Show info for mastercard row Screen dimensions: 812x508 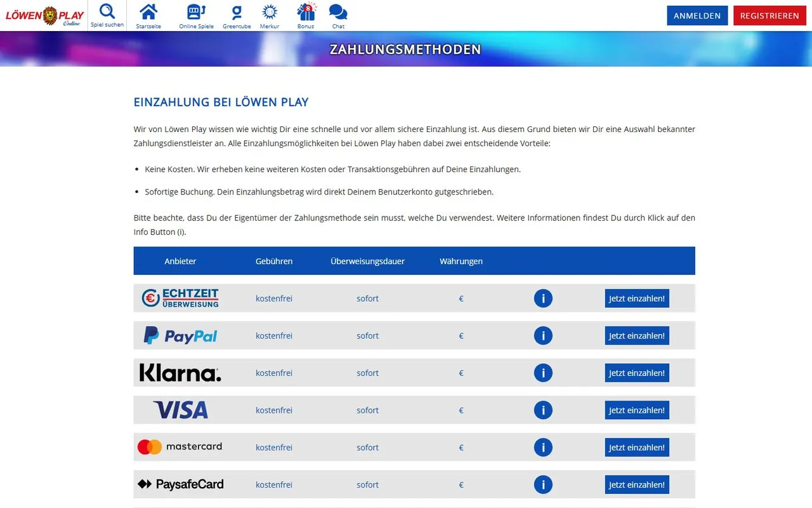(x=543, y=447)
